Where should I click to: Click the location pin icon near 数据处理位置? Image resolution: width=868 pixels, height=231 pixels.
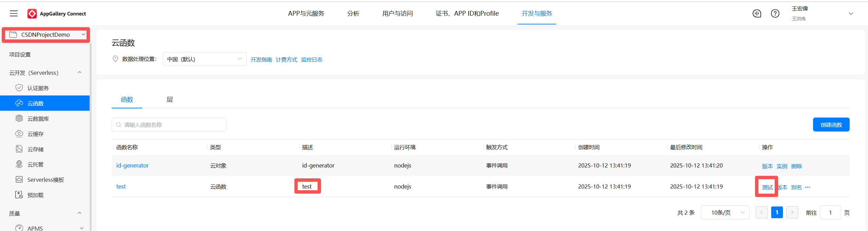click(115, 59)
